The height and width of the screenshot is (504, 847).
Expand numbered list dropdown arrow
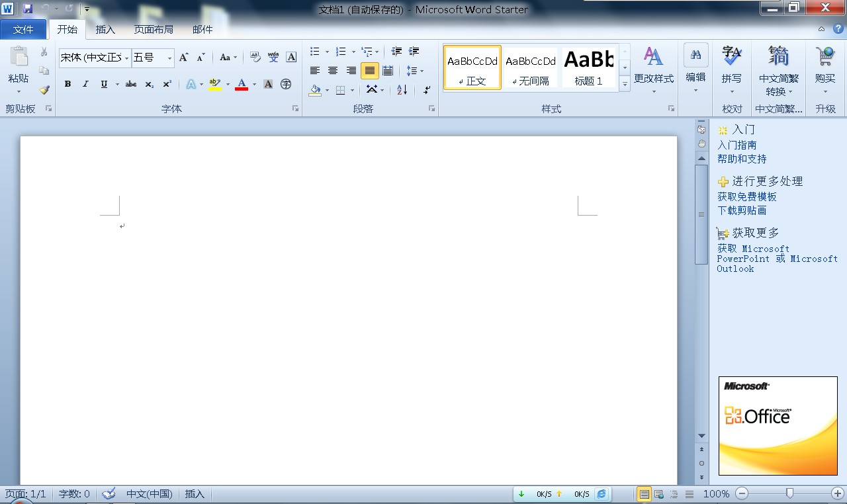(353, 52)
